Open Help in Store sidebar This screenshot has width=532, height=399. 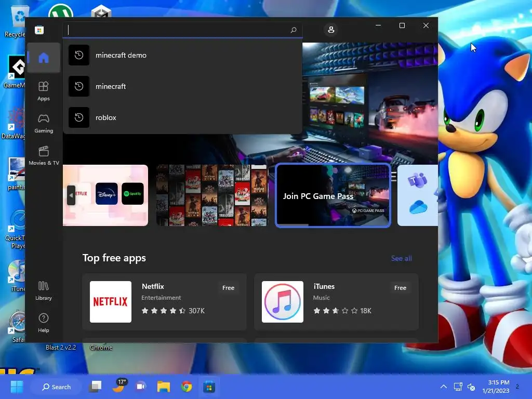[44, 323]
